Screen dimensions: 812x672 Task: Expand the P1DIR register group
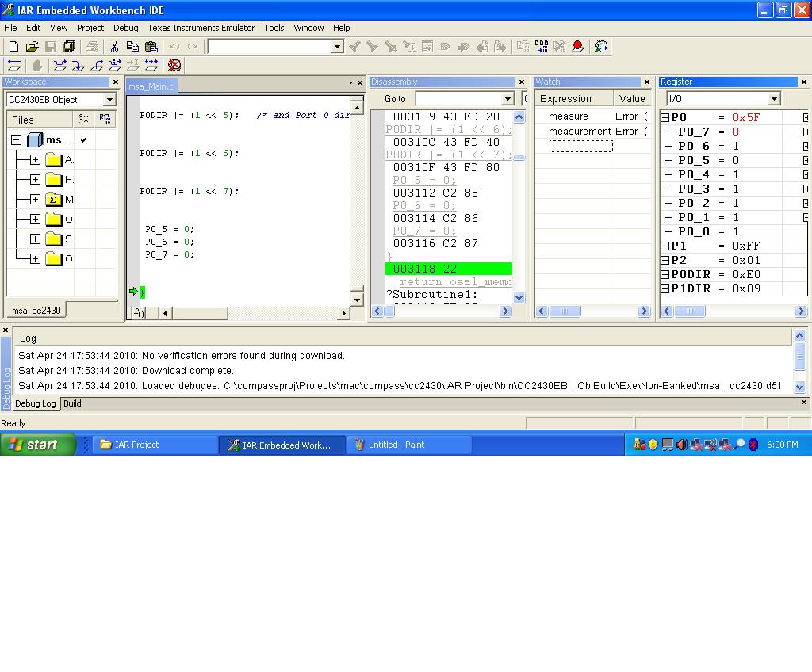(665, 289)
